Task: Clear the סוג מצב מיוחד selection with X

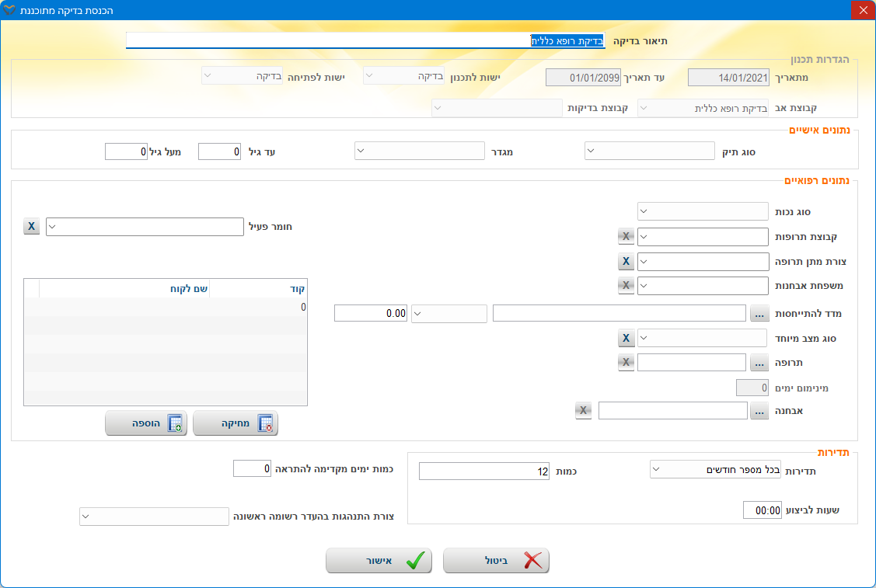Action: (x=626, y=339)
